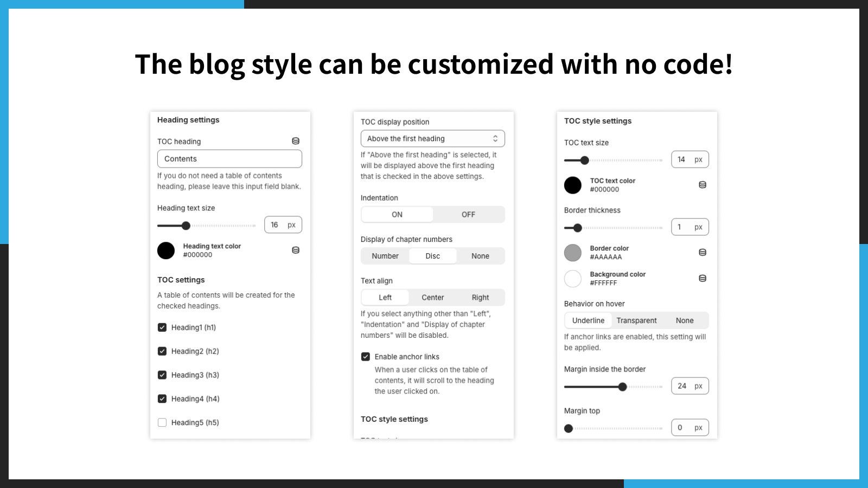
Task: Enable the Heading5 (h5) checkbox
Action: click(162, 422)
